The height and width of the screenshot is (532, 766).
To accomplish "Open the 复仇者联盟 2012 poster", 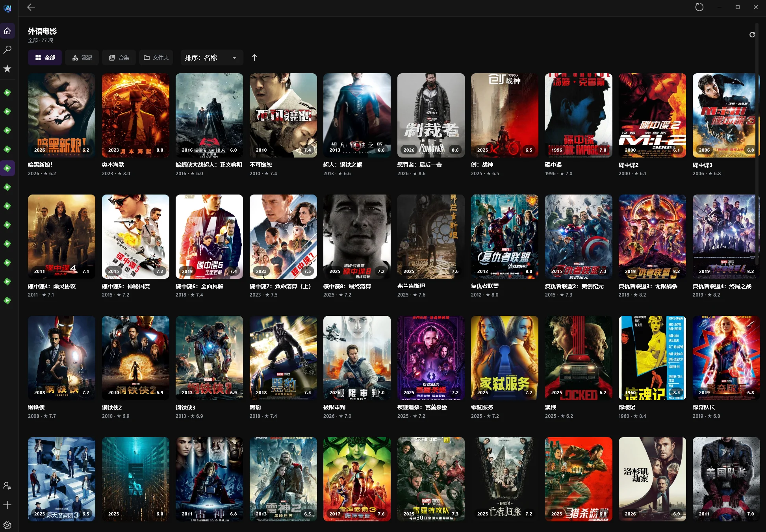I will pyautogui.click(x=504, y=237).
